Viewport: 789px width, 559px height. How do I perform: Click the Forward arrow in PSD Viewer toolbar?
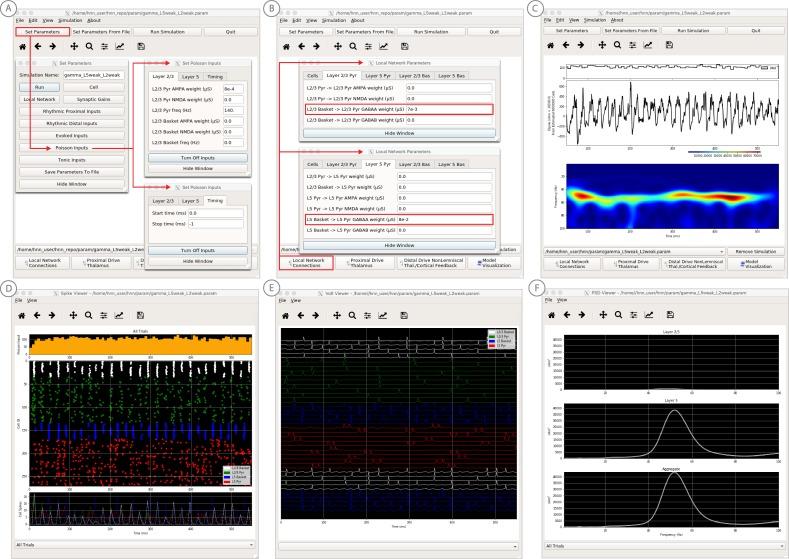coord(582,314)
